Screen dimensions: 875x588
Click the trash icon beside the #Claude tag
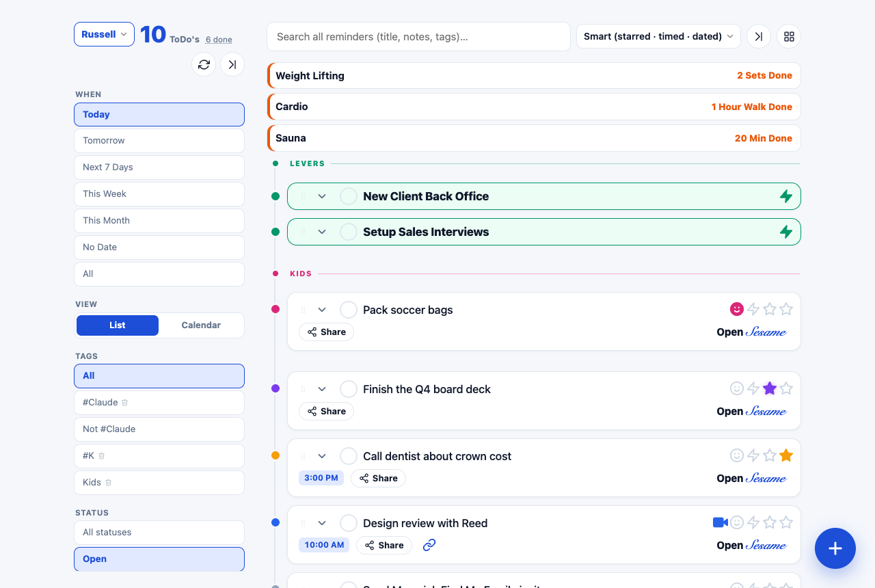coord(124,403)
